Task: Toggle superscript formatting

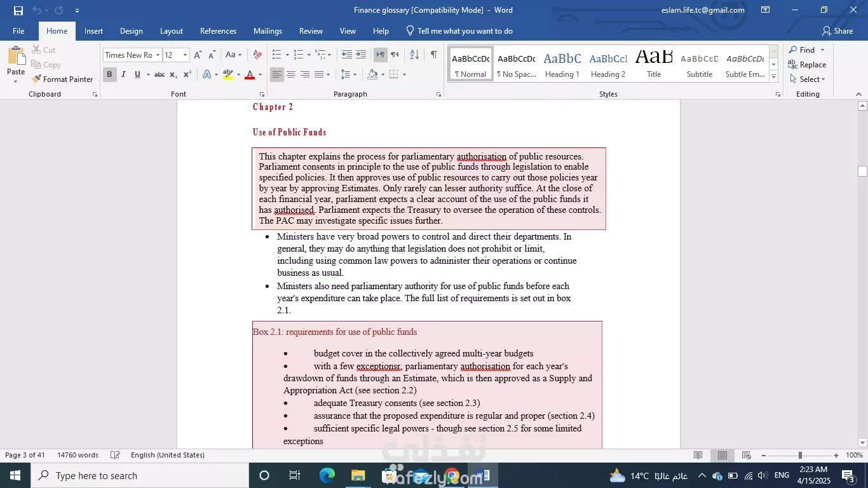Action: [x=187, y=75]
